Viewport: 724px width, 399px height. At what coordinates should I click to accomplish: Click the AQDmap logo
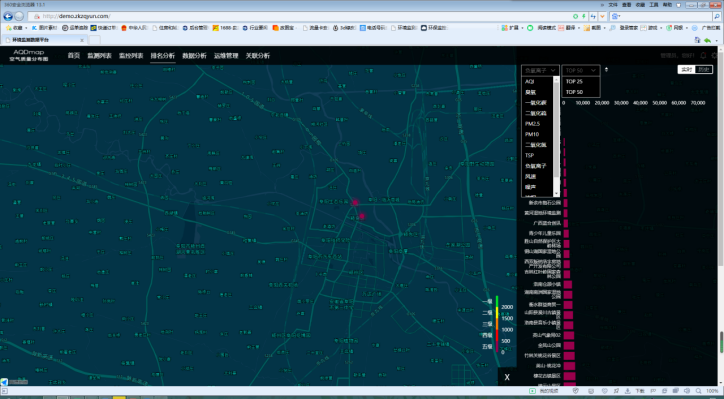pyautogui.click(x=29, y=55)
